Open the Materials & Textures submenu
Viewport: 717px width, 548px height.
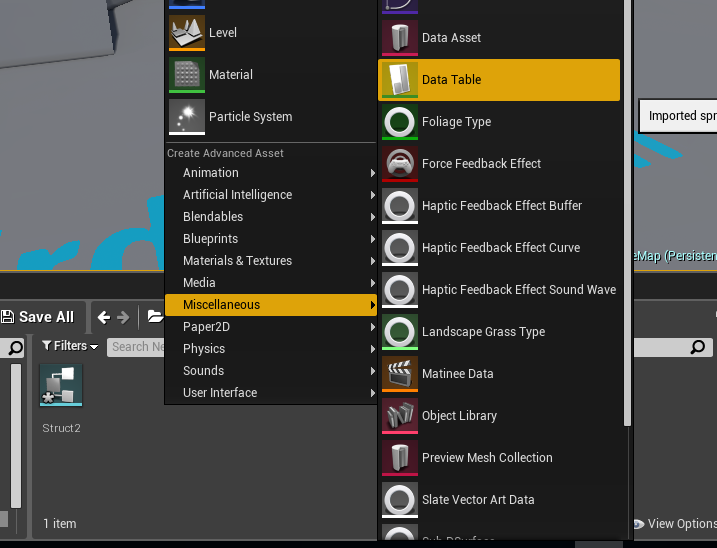pyautogui.click(x=271, y=261)
